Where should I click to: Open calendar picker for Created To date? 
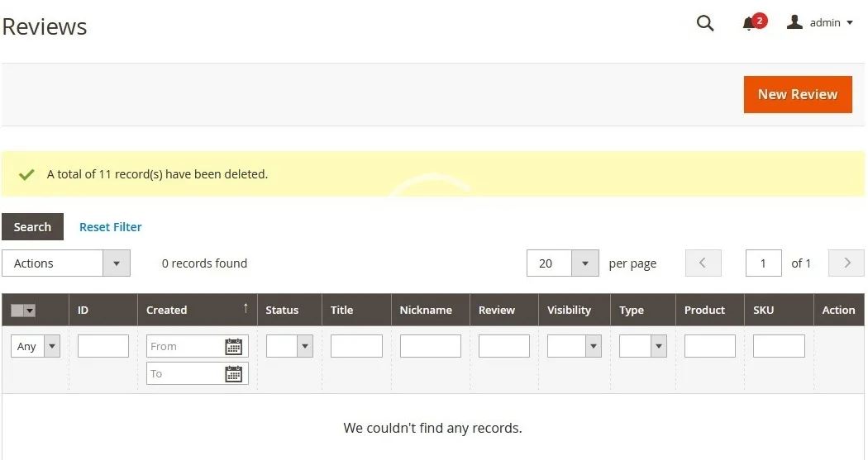pyautogui.click(x=234, y=374)
